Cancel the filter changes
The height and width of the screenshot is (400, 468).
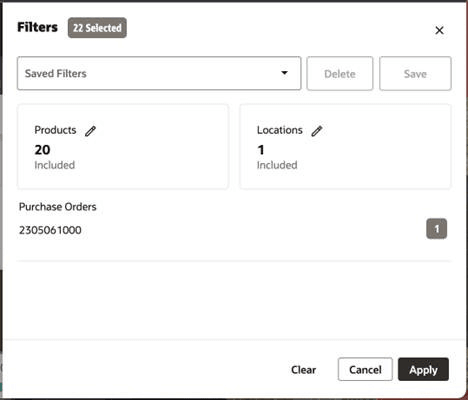click(365, 369)
